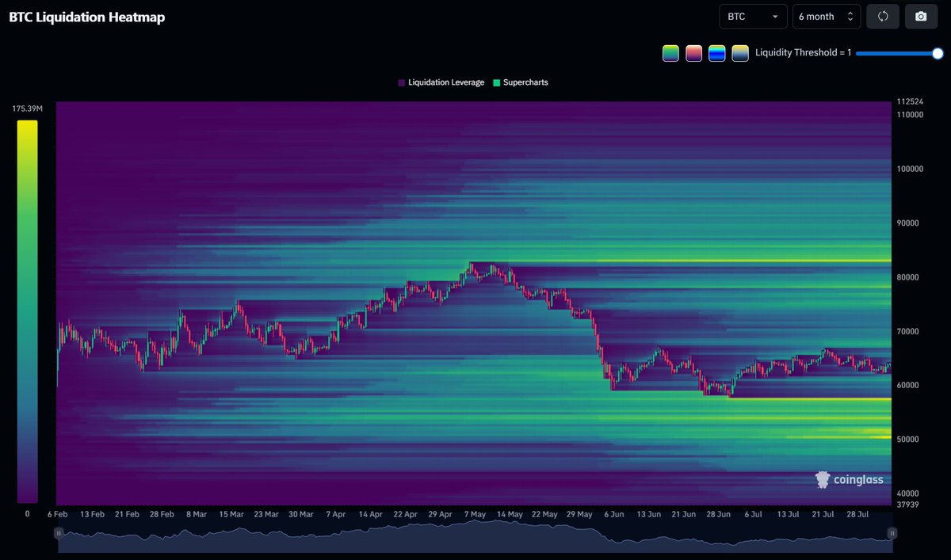Click the 110000 price axis label
951x560 pixels.
[910, 115]
